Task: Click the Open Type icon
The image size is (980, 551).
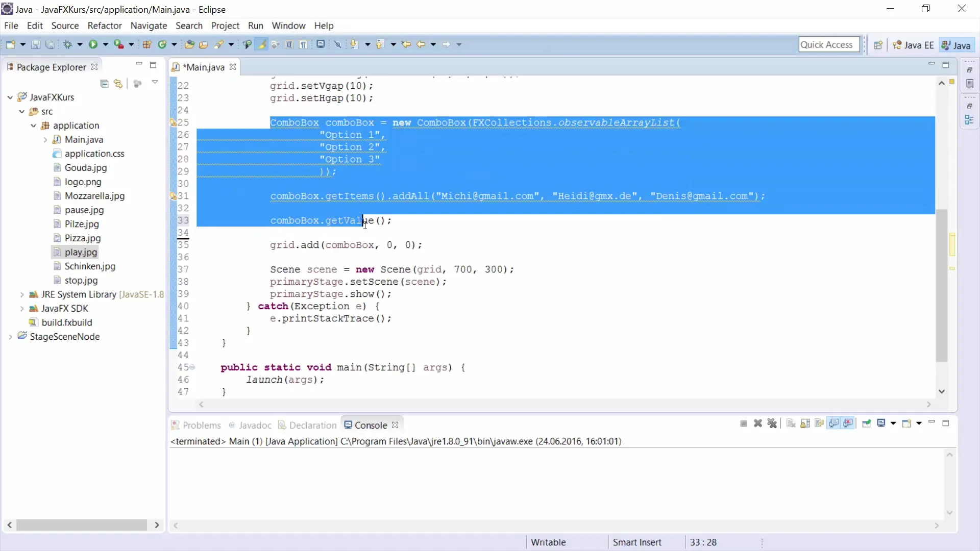Action: coord(189,44)
